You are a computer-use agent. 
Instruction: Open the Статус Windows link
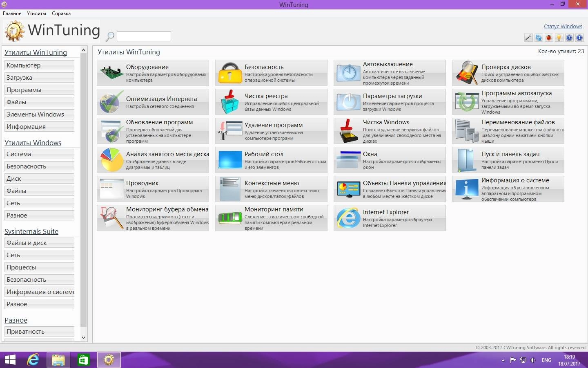click(563, 27)
